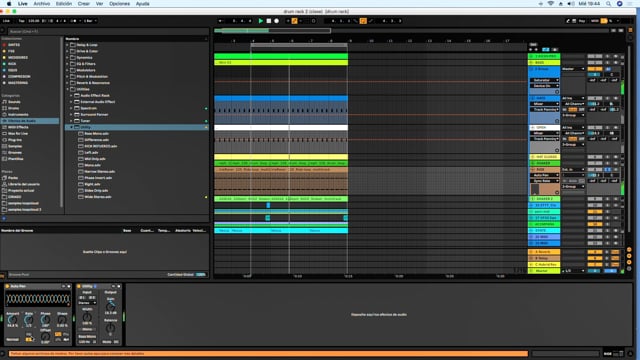Image resolution: width=640 pixels, height=360 pixels.
Task: Open the Archivo menu
Action: coord(42,4)
